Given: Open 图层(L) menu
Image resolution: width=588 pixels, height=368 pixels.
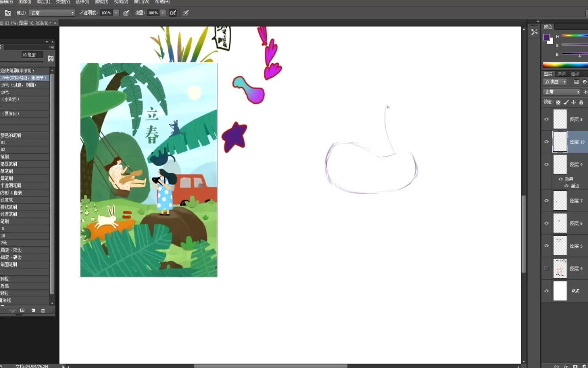Looking at the screenshot, I should click(43, 2).
